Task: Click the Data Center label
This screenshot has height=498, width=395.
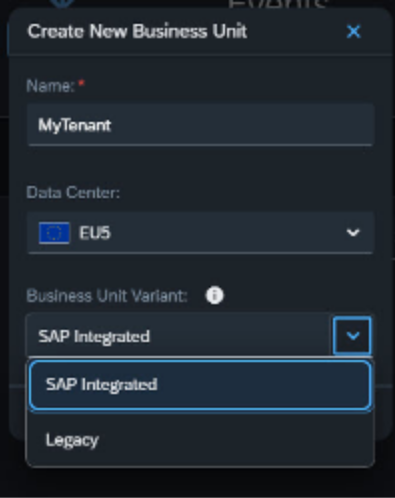Action: click(x=73, y=193)
